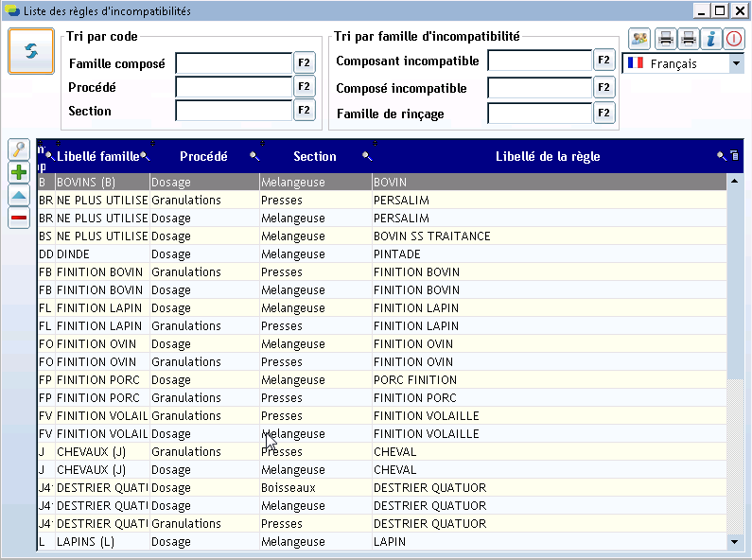This screenshot has height=560, width=752.
Task: Focus the Composé incompatible input field
Action: (x=539, y=88)
